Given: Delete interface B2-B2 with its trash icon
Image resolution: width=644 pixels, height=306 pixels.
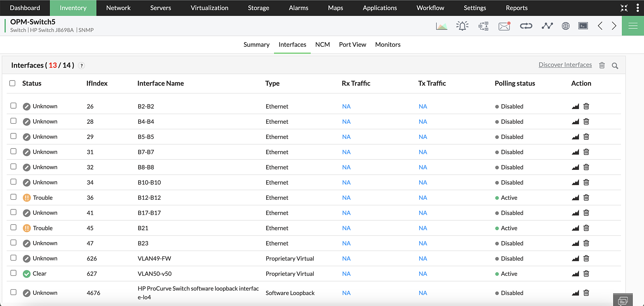Looking at the screenshot, I should [586, 106].
